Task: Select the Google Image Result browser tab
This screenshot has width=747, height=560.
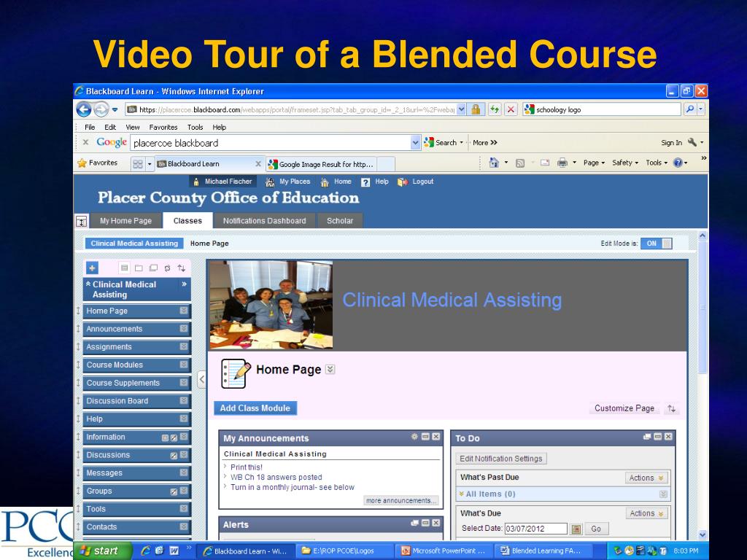Action: coord(322,164)
